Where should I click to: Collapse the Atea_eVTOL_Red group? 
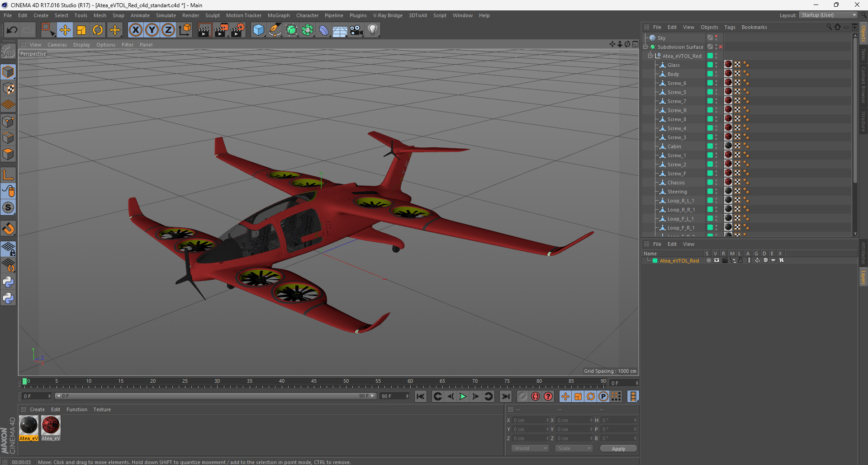(650, 56)
